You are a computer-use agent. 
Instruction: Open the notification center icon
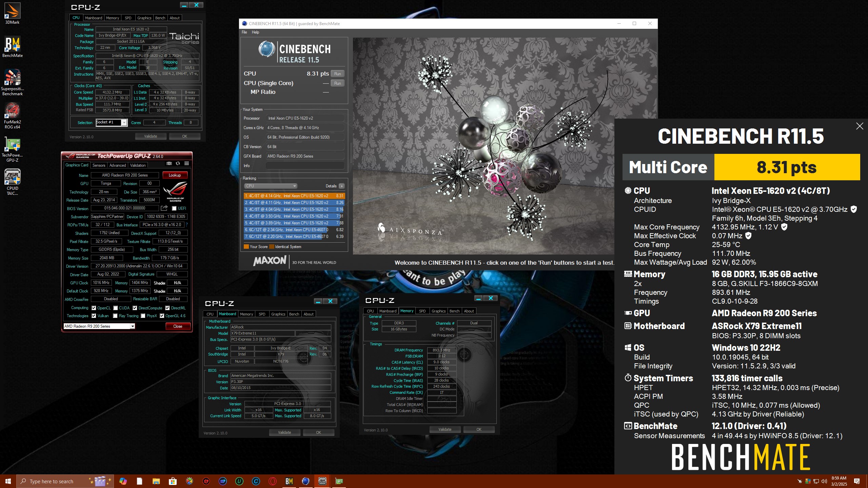coord(857,481)
